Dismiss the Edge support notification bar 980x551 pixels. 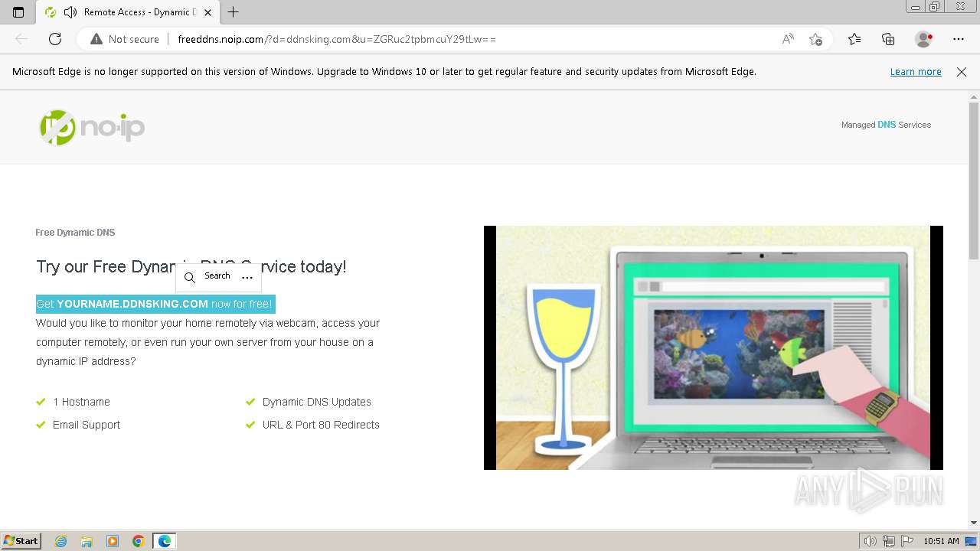click(962, 71)
